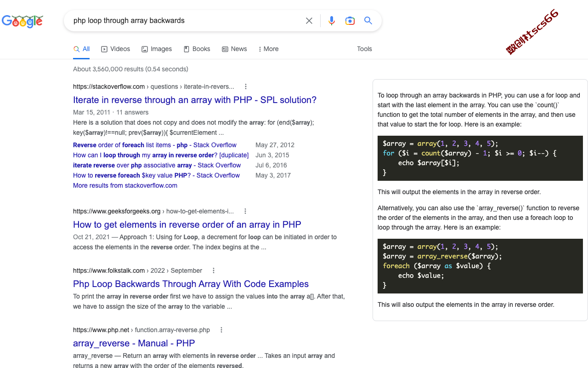
Task: Start voice search with the microphone icon
Action: point(332,21)
